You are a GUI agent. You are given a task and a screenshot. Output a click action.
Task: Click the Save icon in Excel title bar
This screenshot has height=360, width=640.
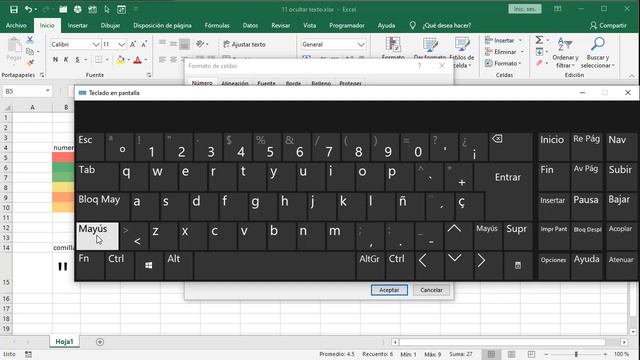click(x=13, y=9)
